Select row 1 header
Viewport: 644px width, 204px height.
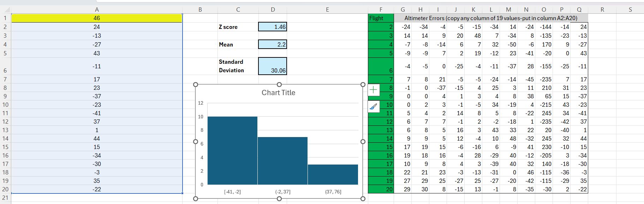(x=5, y=18)
